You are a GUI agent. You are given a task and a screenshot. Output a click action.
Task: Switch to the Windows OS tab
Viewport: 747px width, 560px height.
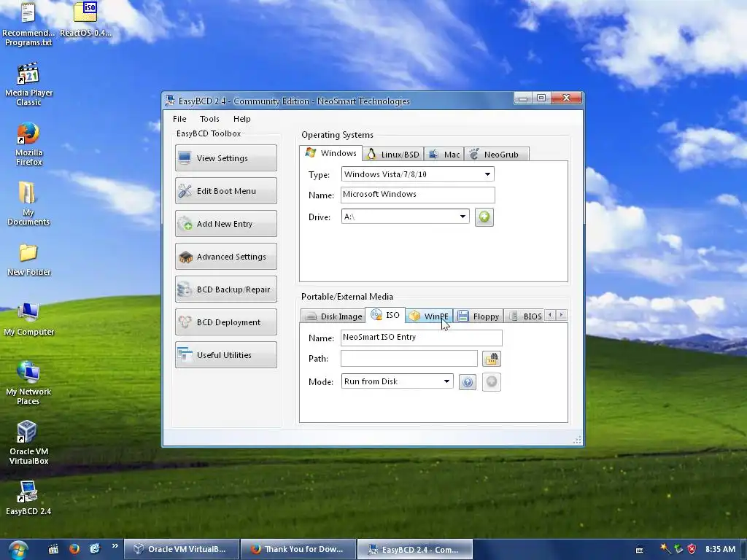click(331, 153)
